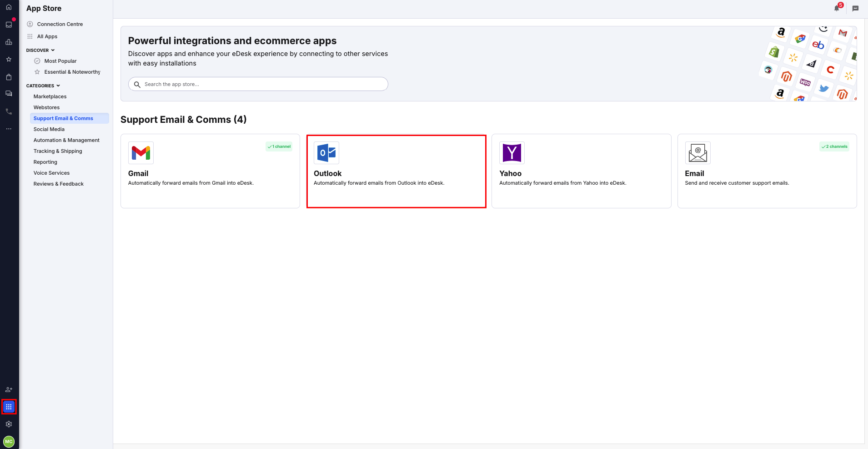Click the Gmail logo icon

pyautogui.click(x=141, y=153)
